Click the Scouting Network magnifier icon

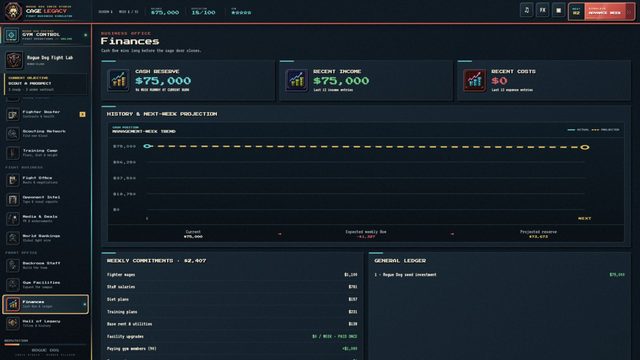[13, 133]
